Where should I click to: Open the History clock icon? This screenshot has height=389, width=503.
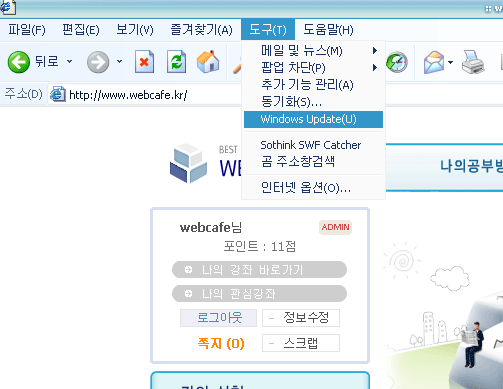397,62
